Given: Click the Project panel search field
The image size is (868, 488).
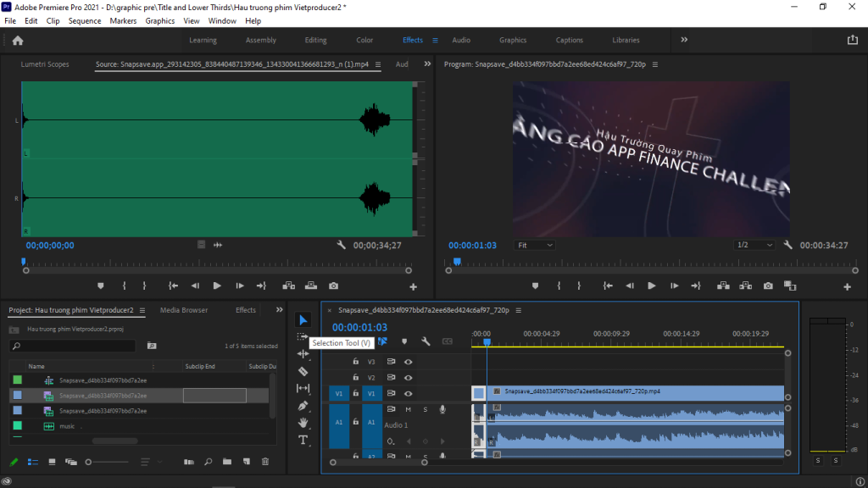Looking at the screenshot, I should tap(76, 346).
